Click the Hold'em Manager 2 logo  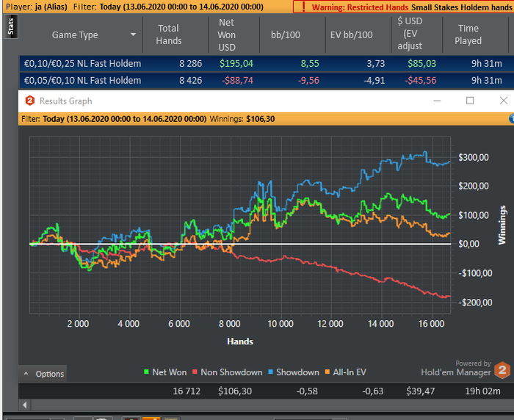point(502,370)
